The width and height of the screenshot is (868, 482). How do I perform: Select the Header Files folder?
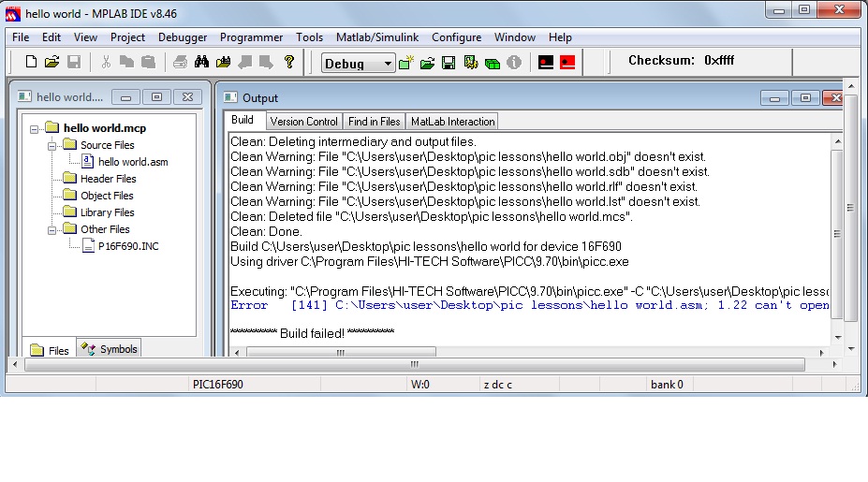[108, 178]
